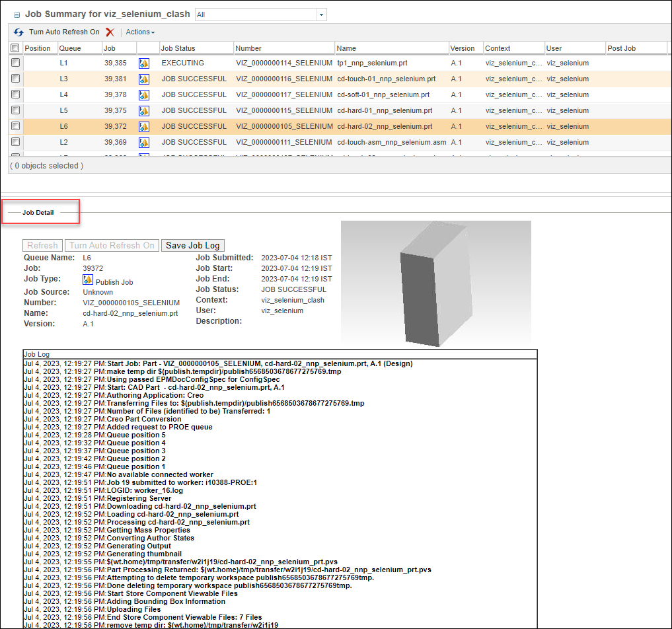Open the Actions menu
The width and height of the screenshot is (672, 629).
[x=140, y=32]
